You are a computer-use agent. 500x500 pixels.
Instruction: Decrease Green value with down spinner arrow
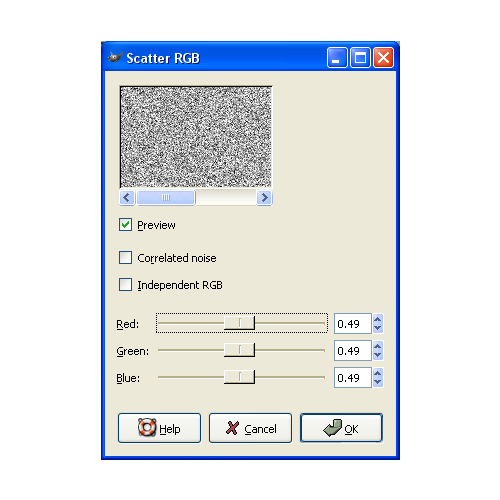tap(378, 355)
